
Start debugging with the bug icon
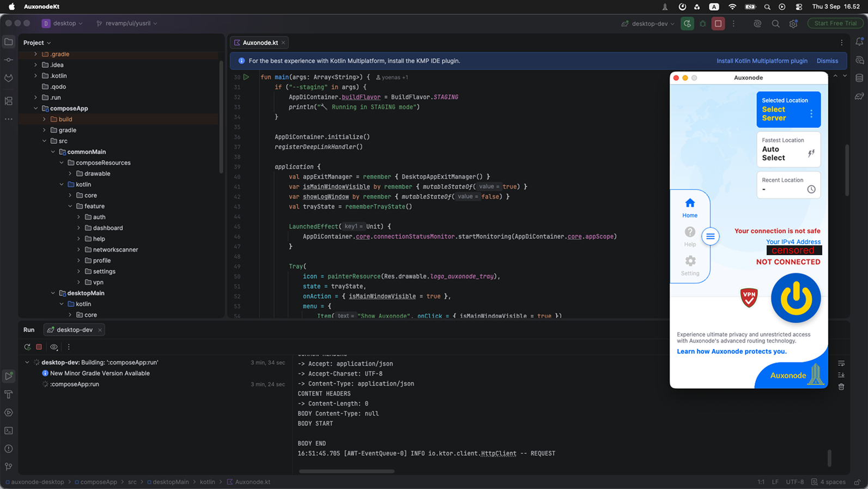coord(703,23)
